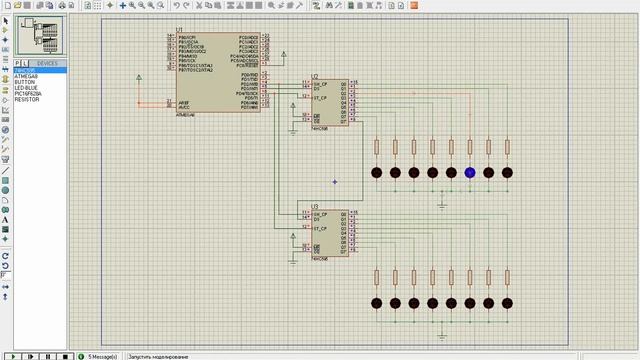This screenshot has width=640, height=360.
Task: Step the simulation forward one frame
Action: point(30,356)
